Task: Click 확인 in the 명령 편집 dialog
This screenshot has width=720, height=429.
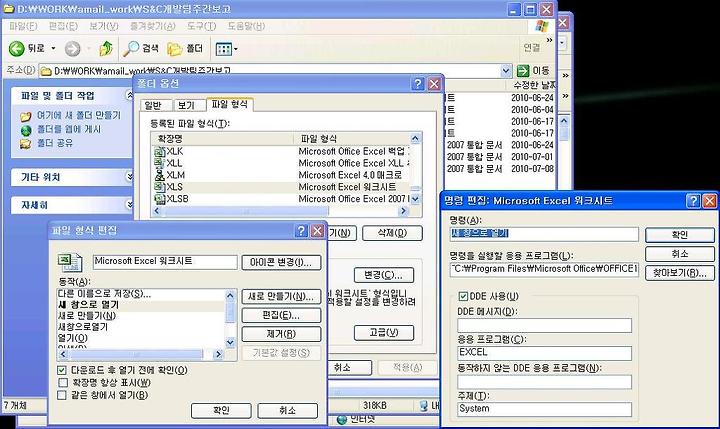Action: 680,235
